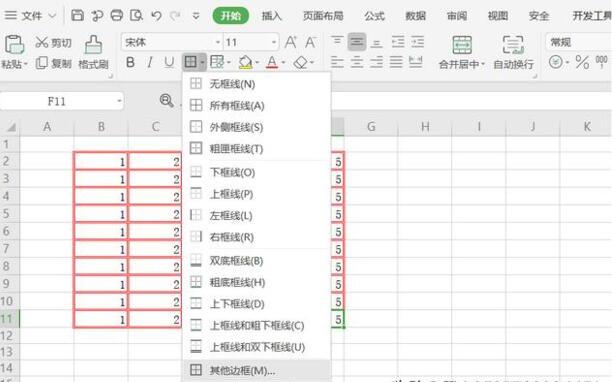Align text left
The image size is (612, 382).
tap(337, 62)
